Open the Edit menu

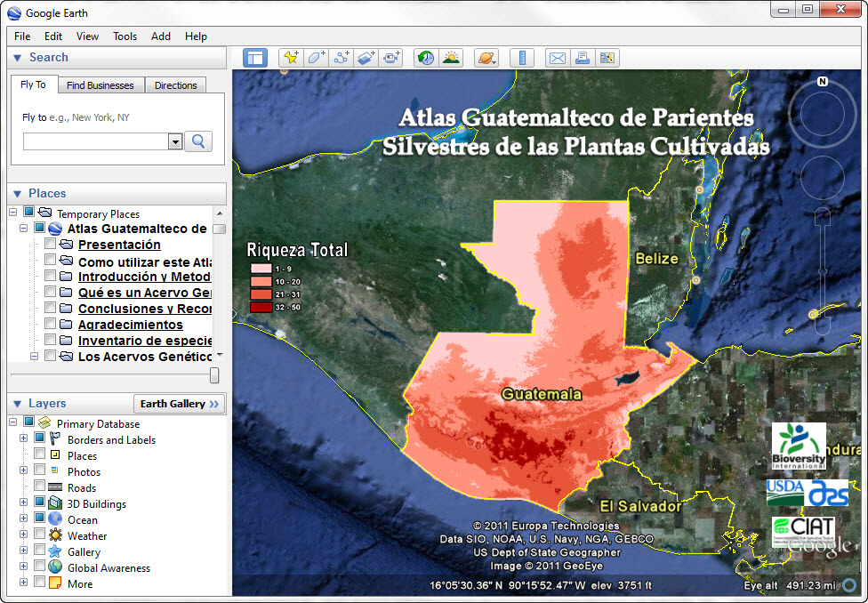pos(53,36)
